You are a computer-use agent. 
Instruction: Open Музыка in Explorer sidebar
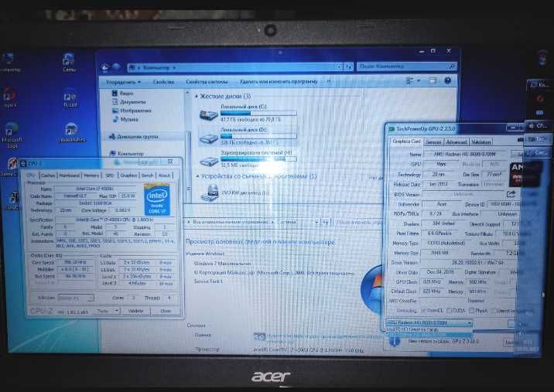coord(125,119)
